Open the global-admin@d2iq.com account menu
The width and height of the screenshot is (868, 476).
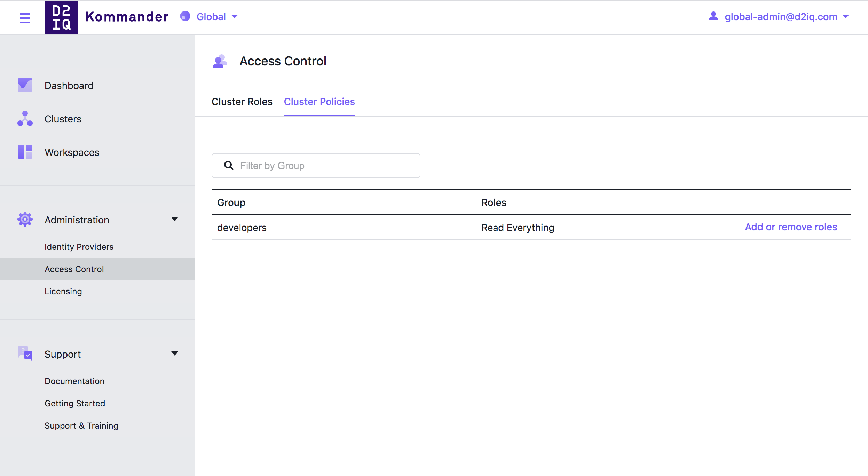pyautogui.click(x=780, y=17)
